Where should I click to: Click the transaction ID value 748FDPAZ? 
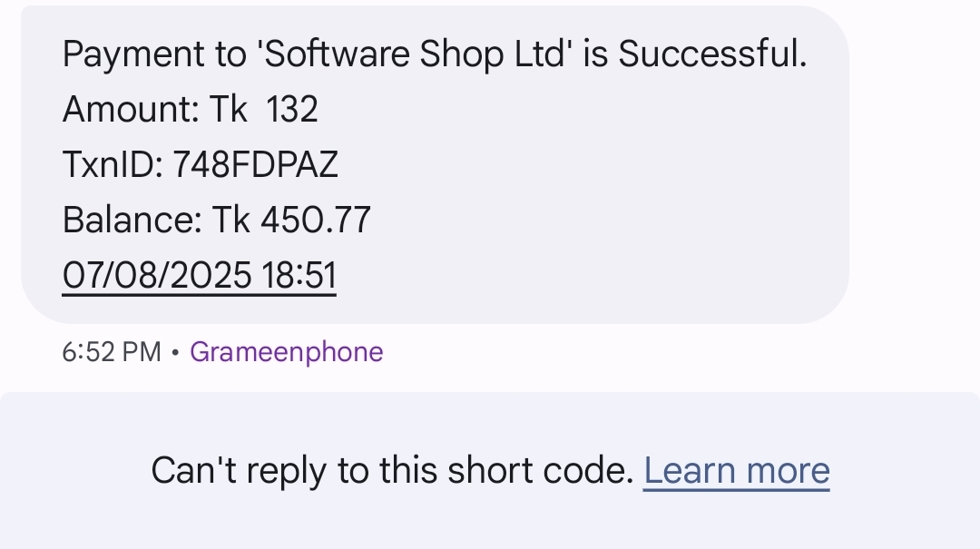click(255, 165)
